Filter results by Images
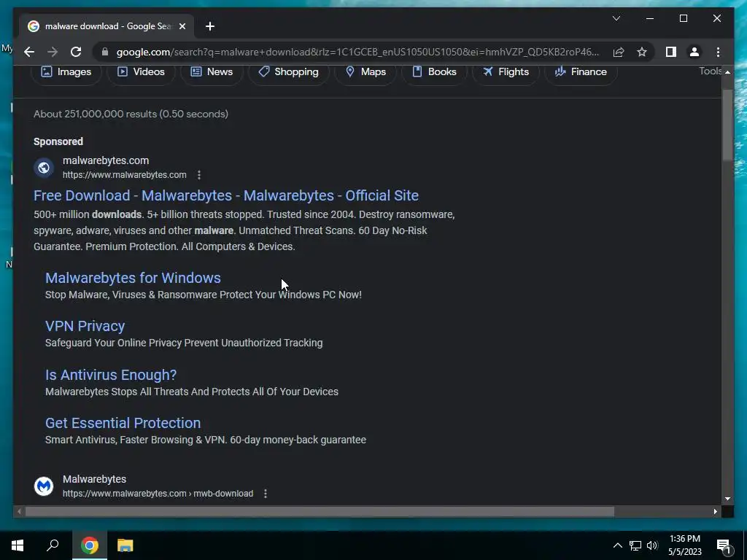747x560 pixels. [66, 72]
